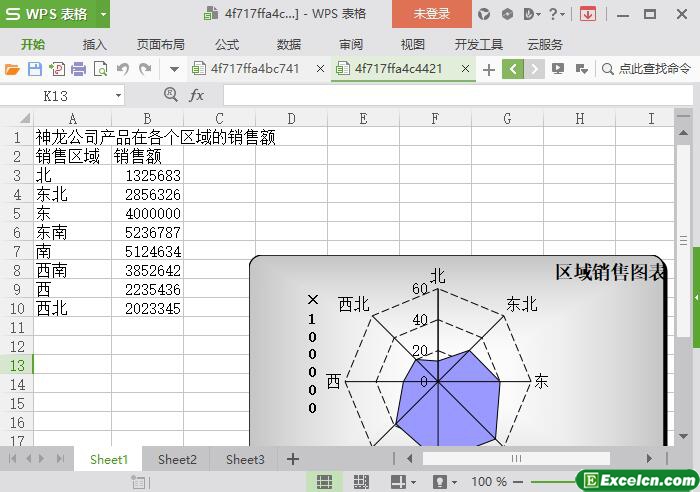Open the 开发工具 ribbon tab

(479, 45)
